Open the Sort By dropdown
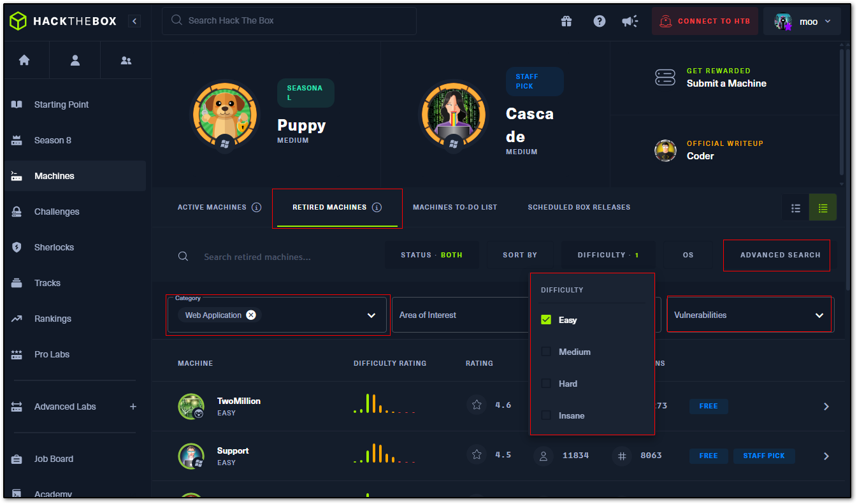The height and width of the screenshot is (504, 857). pos(520,255)
